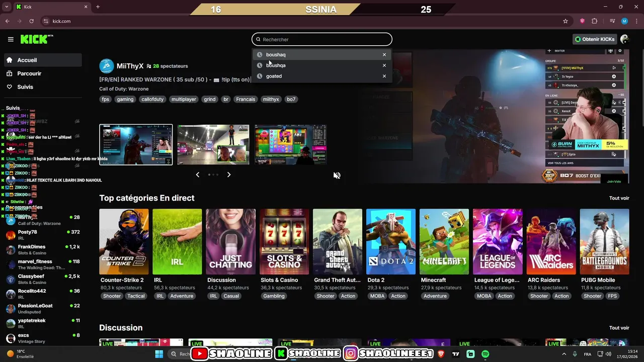This screenshot has height=362, width=644.
Task: Open Parcourir in sidebar
Action: tap(43, 73)
